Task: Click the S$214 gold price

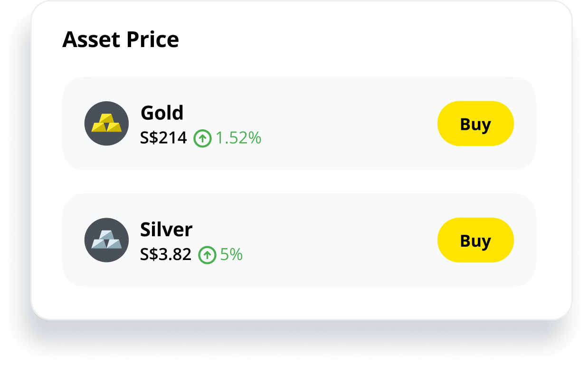Action: (163, 138)
